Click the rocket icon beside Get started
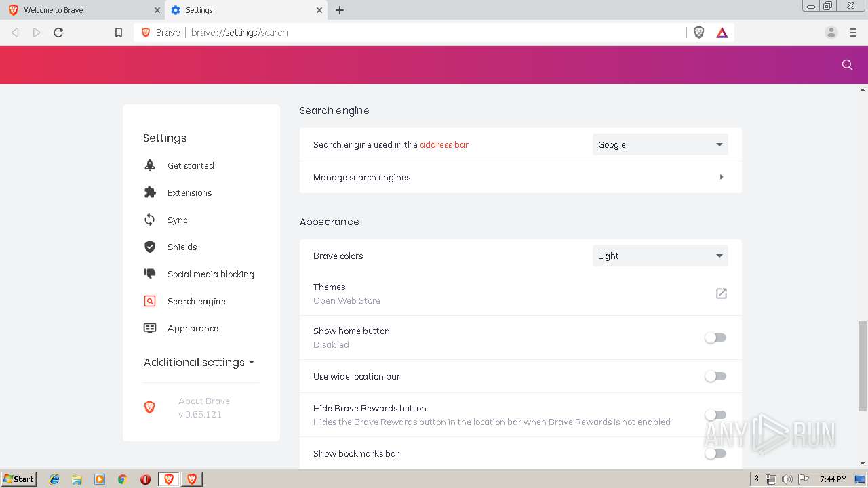Screen dimensions: 868x488 click(150, 165)
